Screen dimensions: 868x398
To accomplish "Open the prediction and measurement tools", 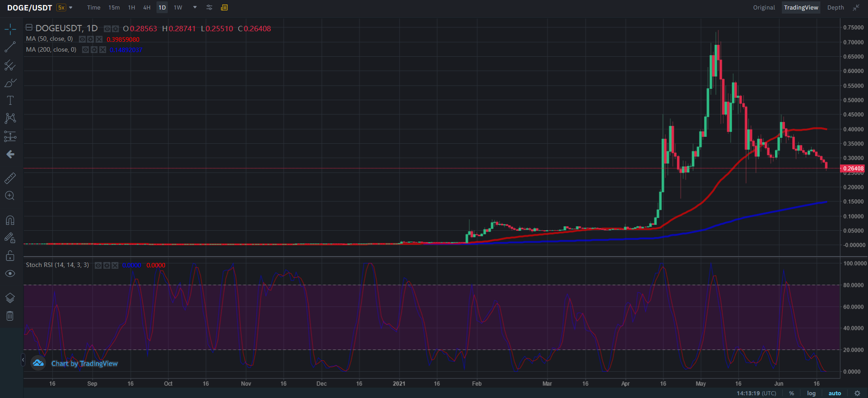I will (10, 136).
